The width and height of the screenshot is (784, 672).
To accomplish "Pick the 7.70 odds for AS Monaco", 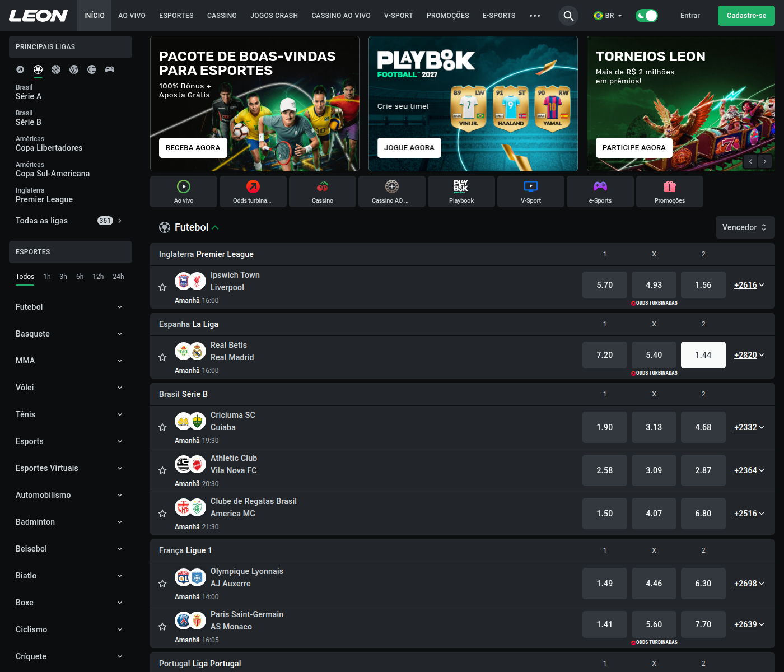I will pyautogui.click(x=703, y=624).
